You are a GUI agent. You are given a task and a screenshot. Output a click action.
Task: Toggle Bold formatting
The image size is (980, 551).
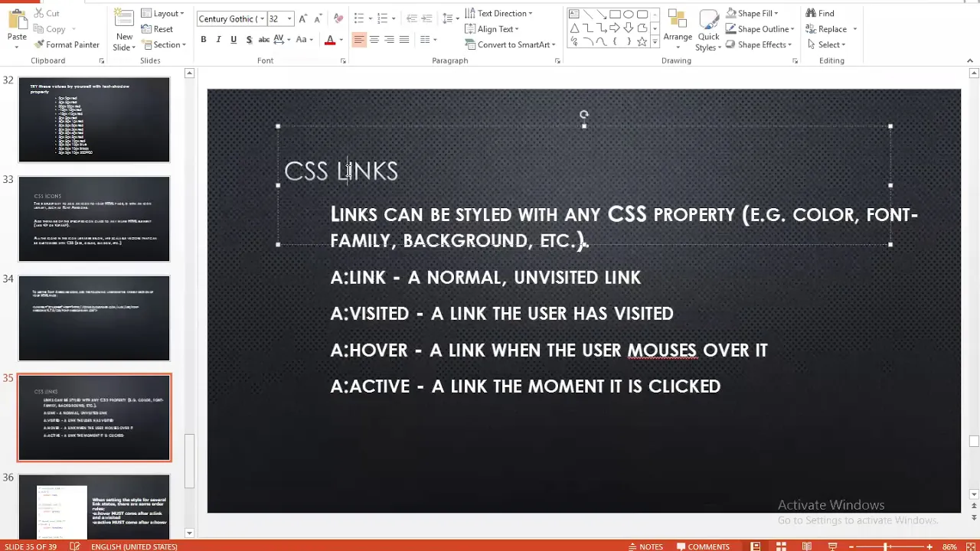pyautogui.click(x=203, y=40)
